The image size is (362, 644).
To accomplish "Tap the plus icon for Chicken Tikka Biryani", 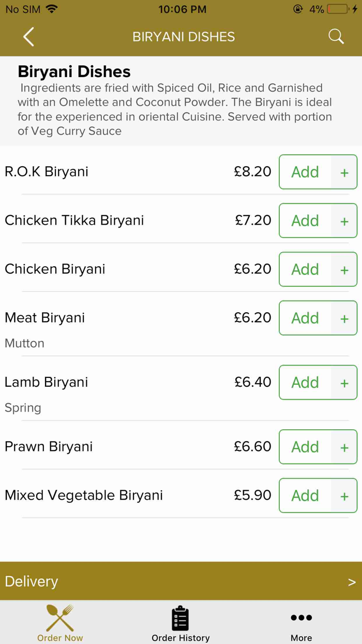I will click(x=344, y=221).
